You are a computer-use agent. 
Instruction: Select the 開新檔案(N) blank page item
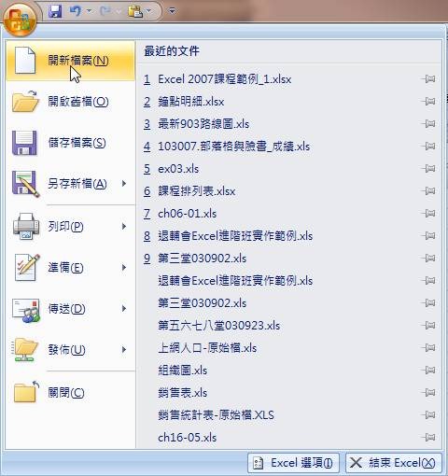(71, 61)
